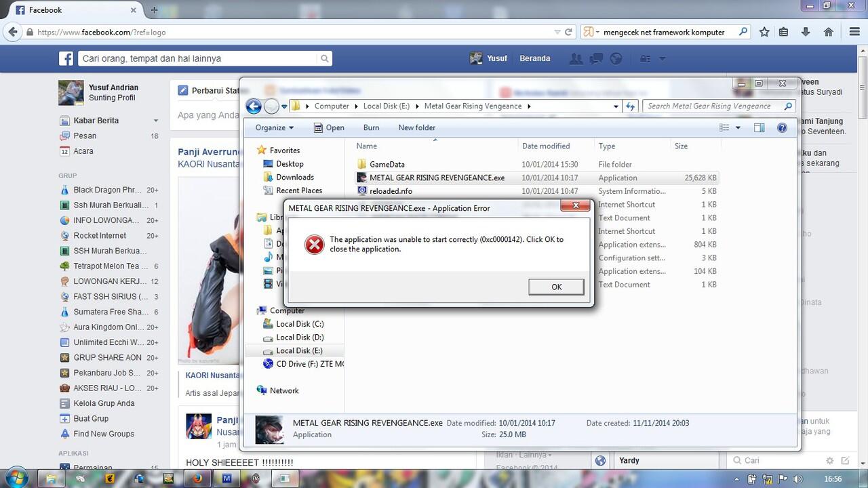The height and width of the screenshot is (488, 868).
Task: Open Facebook notifications globe icon
Action: [x=616, y=59]
